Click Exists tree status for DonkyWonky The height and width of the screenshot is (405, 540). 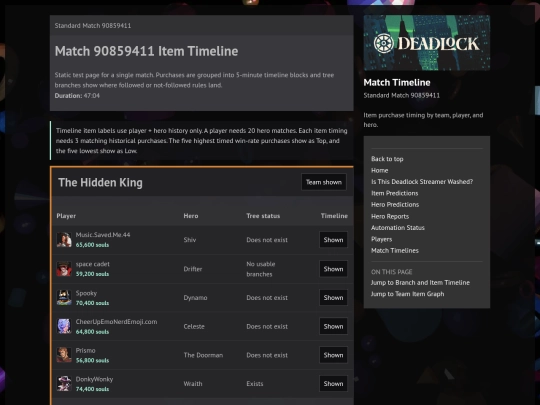click(x=255, y=384)
